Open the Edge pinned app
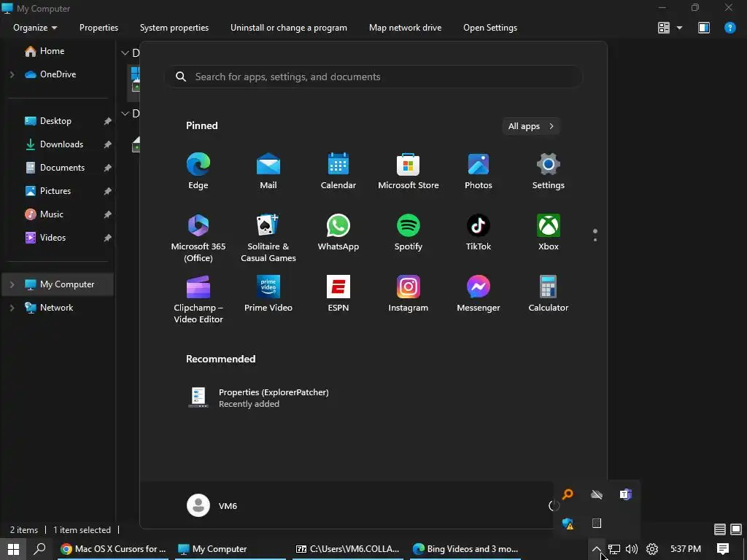747x560 pixels. coord(198,171)
